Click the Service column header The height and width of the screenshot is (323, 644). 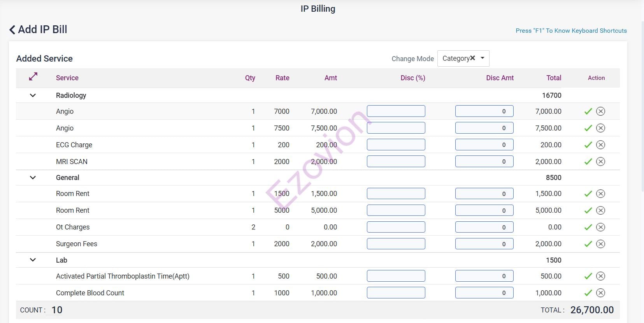tap(67, 78)
